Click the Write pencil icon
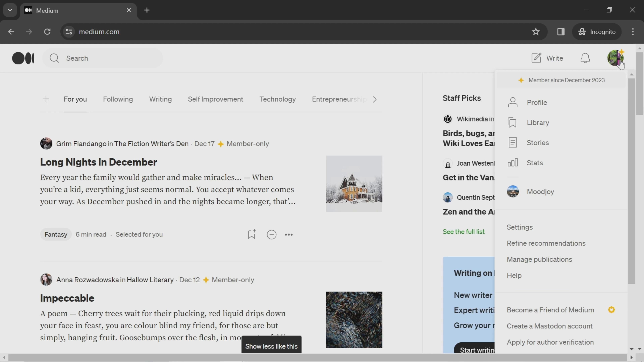Screen dimensions: 644x362 [x=536, y=58]
